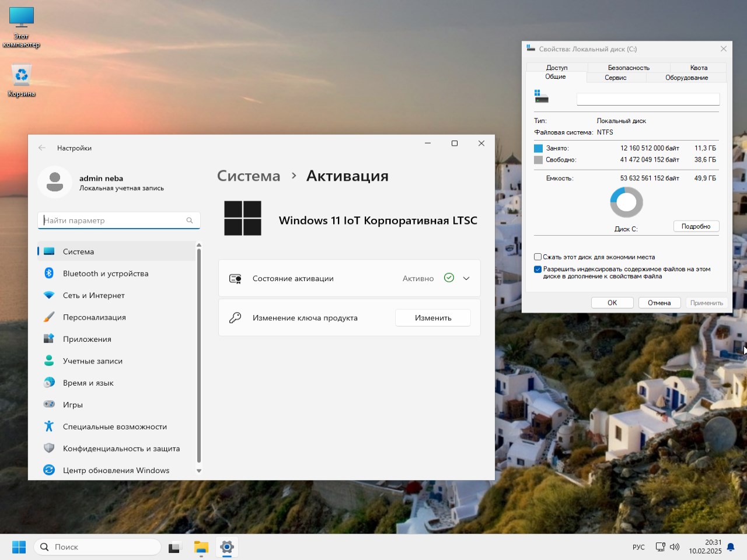
Task: Open Bluetooth и устройства settings
Action: 116,274
